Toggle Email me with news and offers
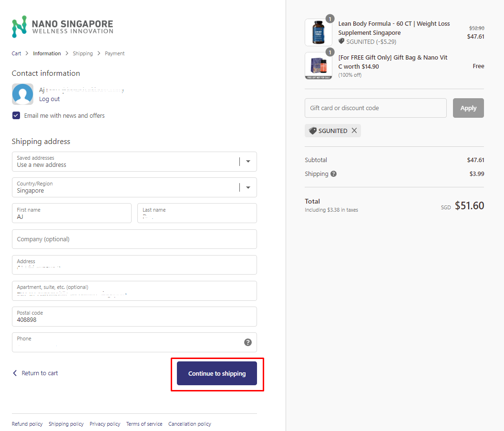The height and width of the screenshot is (431, 504). [16, 115]
